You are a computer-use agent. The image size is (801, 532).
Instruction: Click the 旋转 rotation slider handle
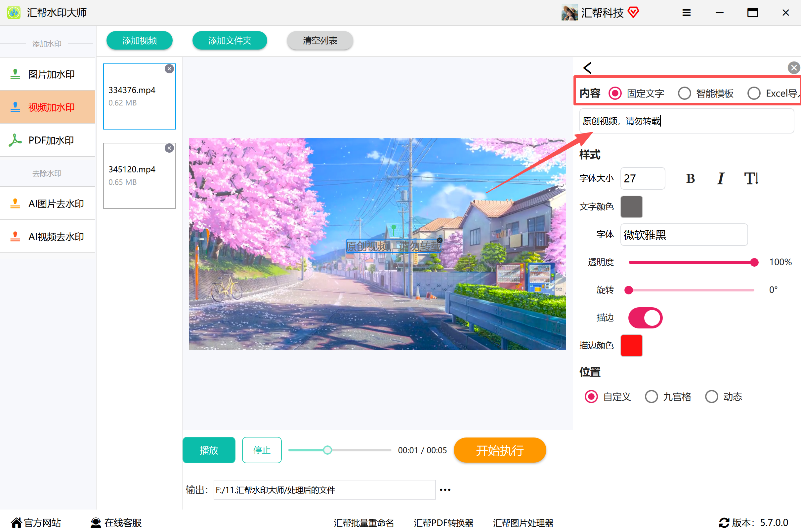628,290
